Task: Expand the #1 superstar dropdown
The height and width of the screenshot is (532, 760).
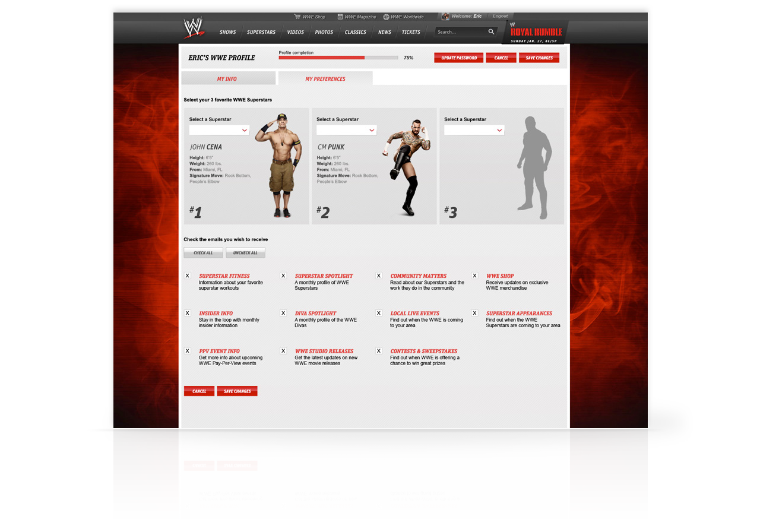Action: [x=219, y=130]
